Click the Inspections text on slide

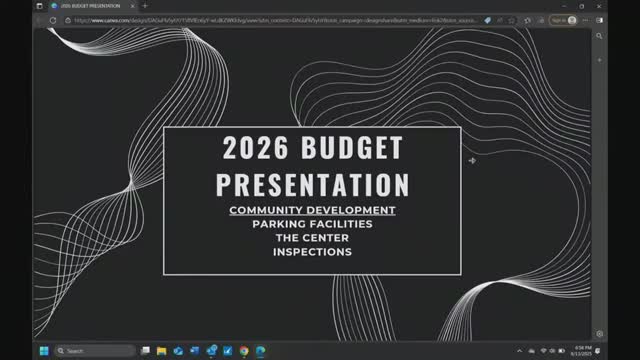[312, 252]
